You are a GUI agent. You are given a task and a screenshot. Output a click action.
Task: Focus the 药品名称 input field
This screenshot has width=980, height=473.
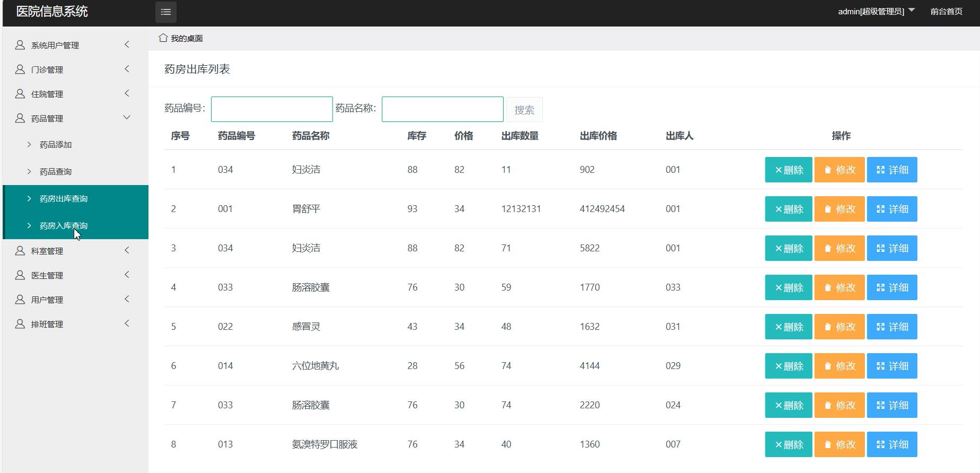442,109
